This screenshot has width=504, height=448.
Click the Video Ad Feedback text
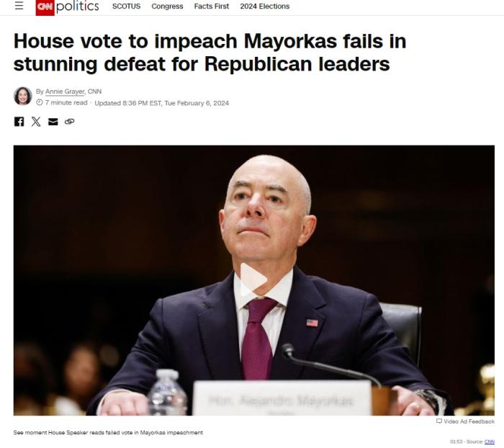click(469, 421)
